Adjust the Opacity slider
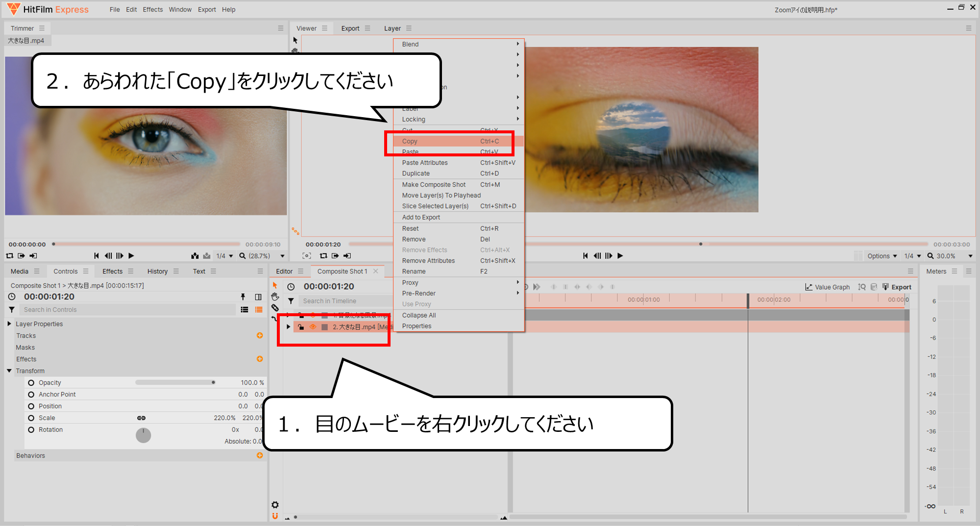Viewport: 980px width, 526px height. pyautogui.click(x=175, y=382)
